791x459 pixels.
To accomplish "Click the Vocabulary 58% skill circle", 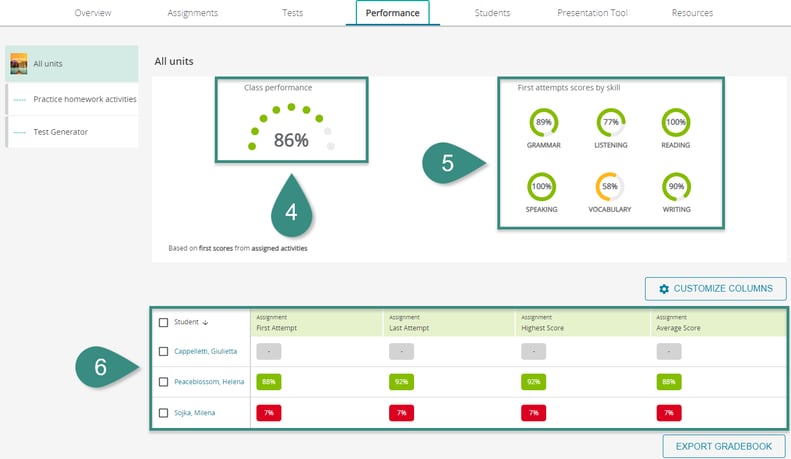I will pos(611,187).
